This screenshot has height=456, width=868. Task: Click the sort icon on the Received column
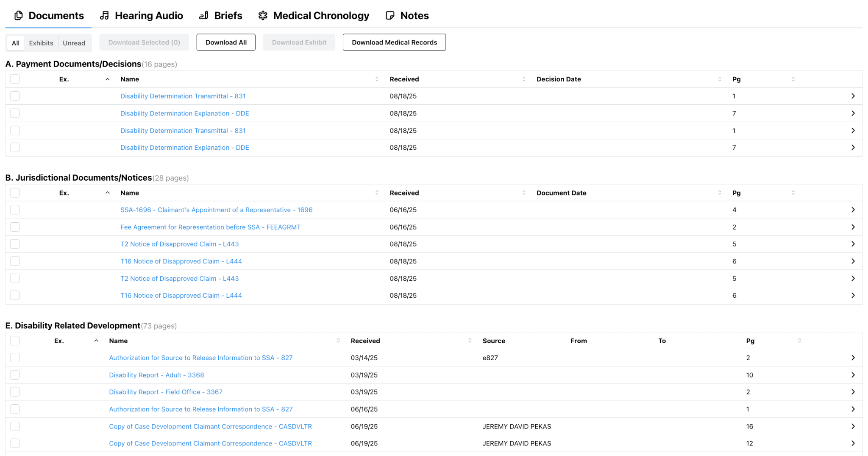point(524,79)
